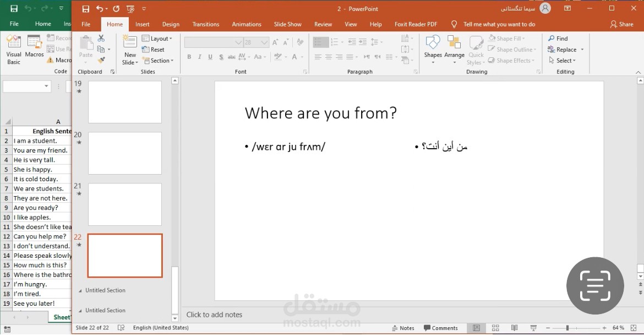This screenshot has height=336, width=644.
Task: Collapse first Untitled Section
Action: 80,291
